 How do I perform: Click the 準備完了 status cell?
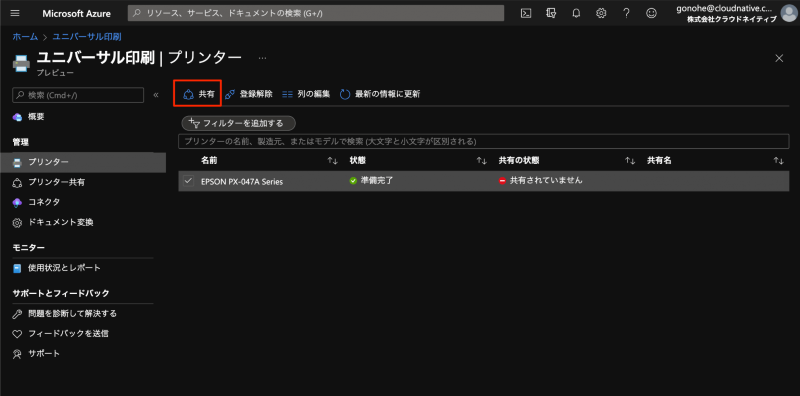click(371, 181)
